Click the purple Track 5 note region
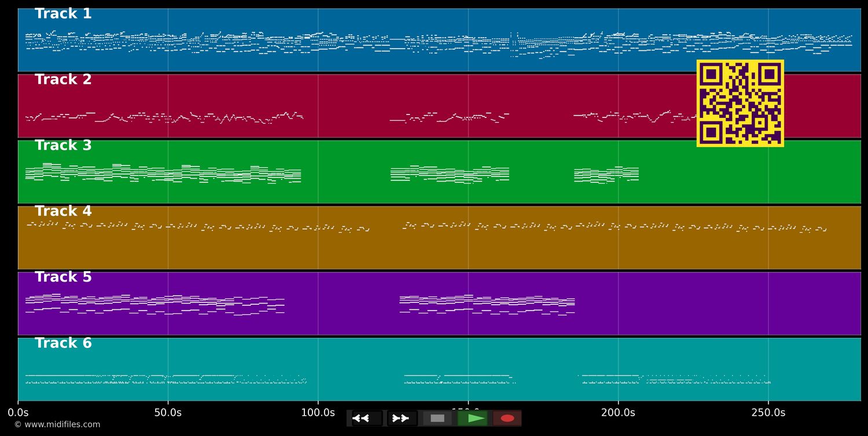This screenshot has width=868, height=436. pyautogui.click(x=155, y=304)
